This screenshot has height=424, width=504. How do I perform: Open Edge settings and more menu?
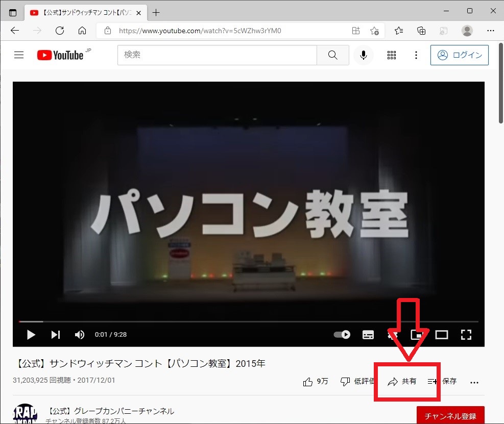(x=491, y=31)
